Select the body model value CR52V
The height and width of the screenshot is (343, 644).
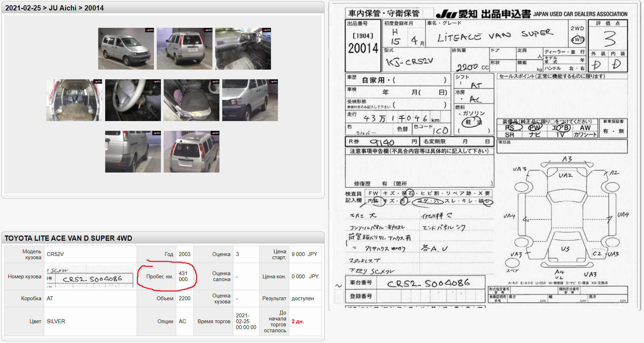[x=55, y=254]
